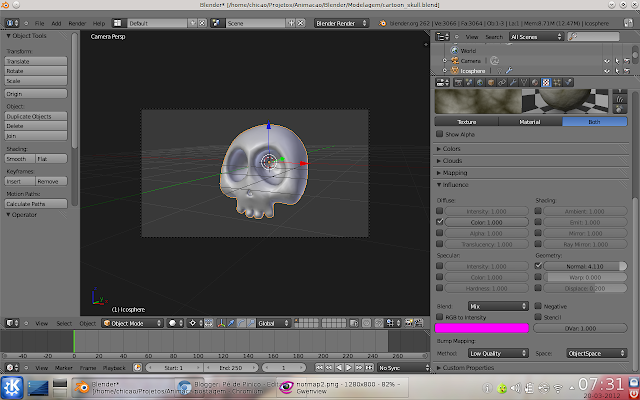The height and width of the screenshot is (400, 640).
Task: Enable the Show Alpha checkbox
Action: tap(440, 134)
